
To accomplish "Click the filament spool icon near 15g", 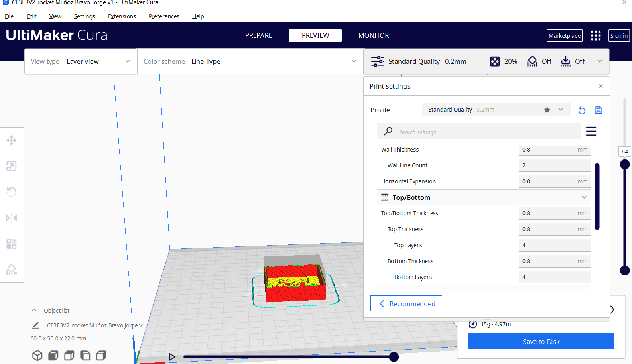I will (473, 324).
